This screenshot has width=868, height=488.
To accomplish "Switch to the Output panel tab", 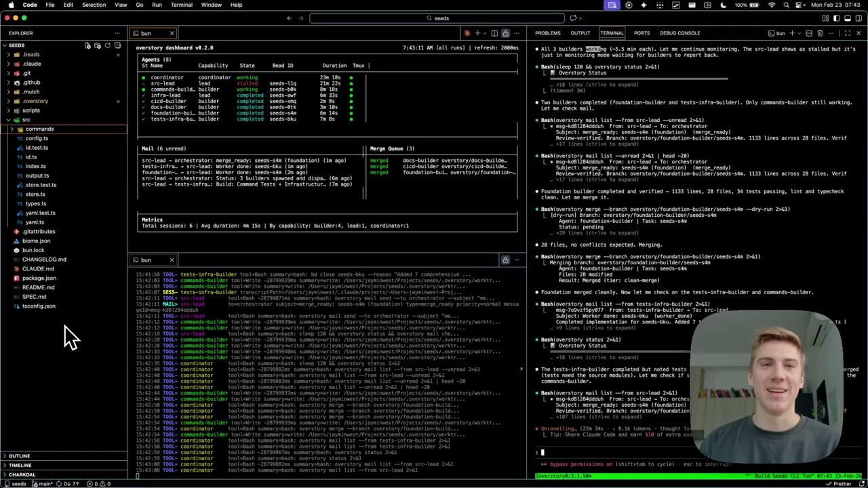I will pos(580,33).
